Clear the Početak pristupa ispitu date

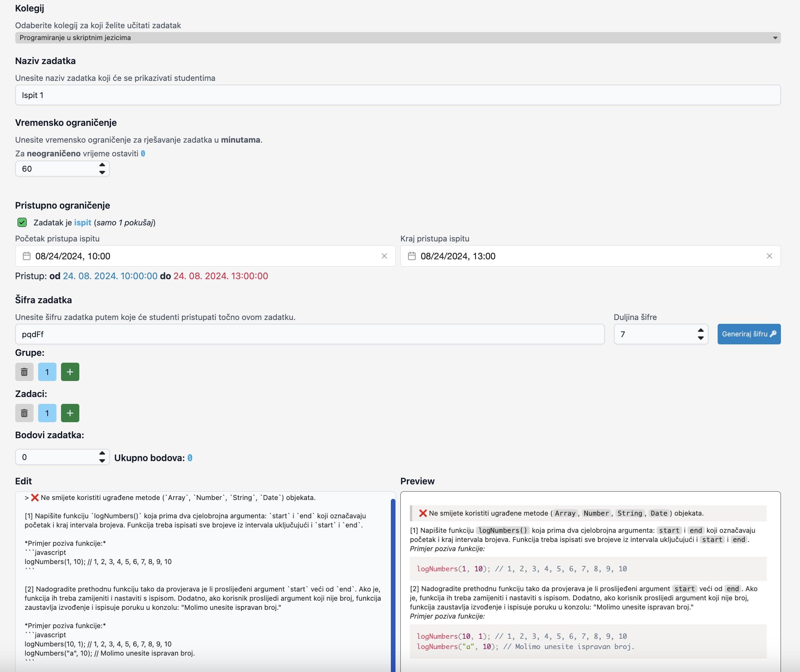point(384,256)
